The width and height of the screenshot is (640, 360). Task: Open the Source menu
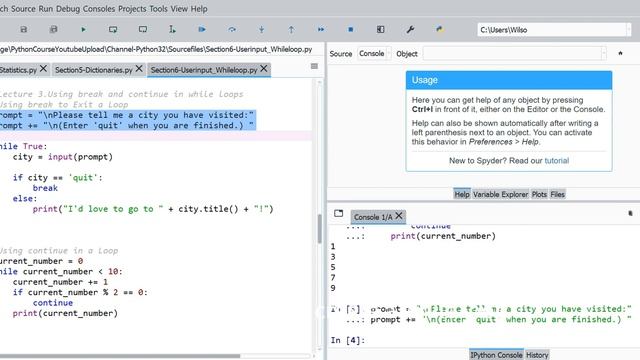(23, 9)
